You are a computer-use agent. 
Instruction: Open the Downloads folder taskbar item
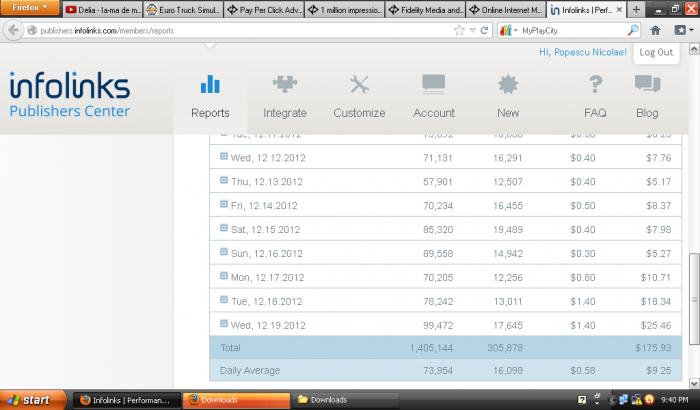346,400
